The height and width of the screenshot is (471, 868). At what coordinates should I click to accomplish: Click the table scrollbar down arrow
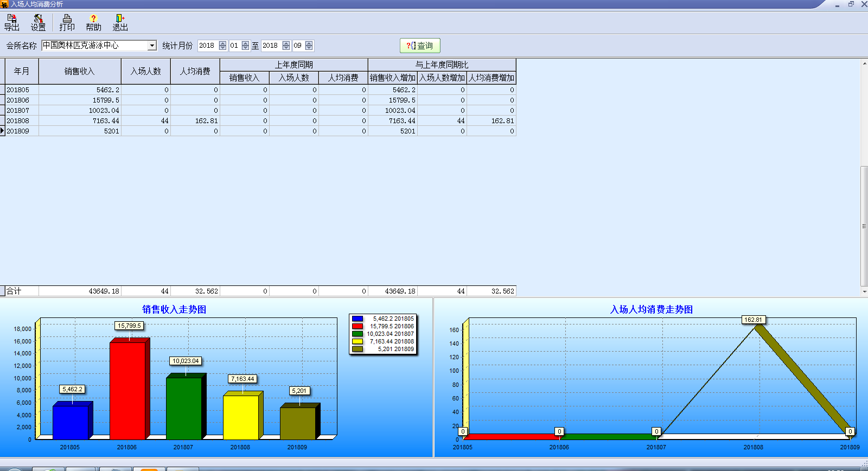[x=864, y=291]
